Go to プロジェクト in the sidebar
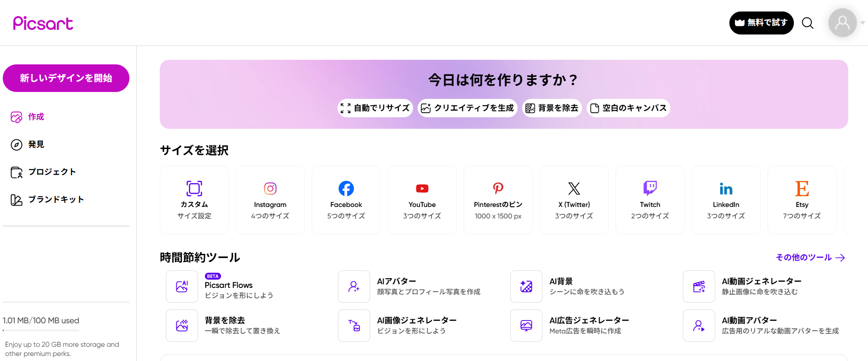The image size is (868, 361). tap(52, 172)
